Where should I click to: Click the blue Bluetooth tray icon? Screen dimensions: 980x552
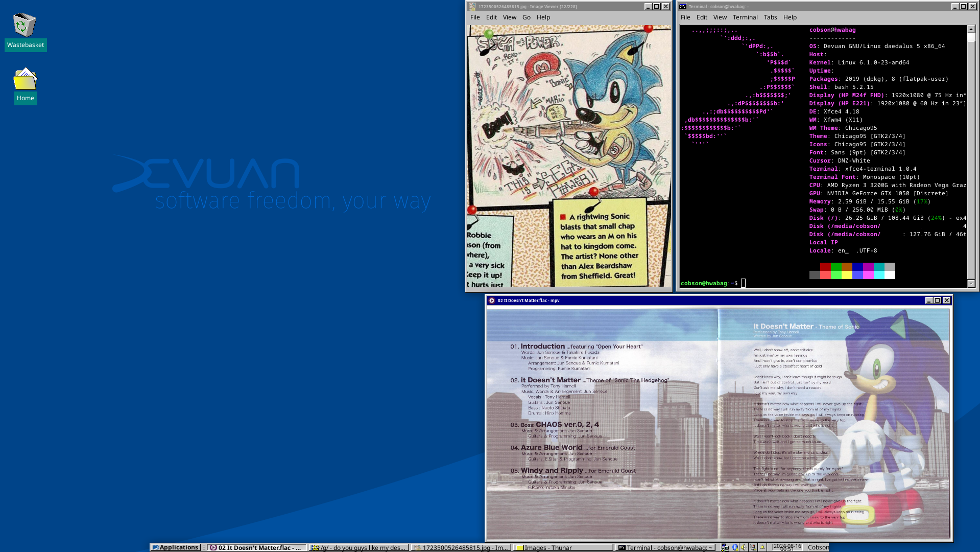point(735,547)
